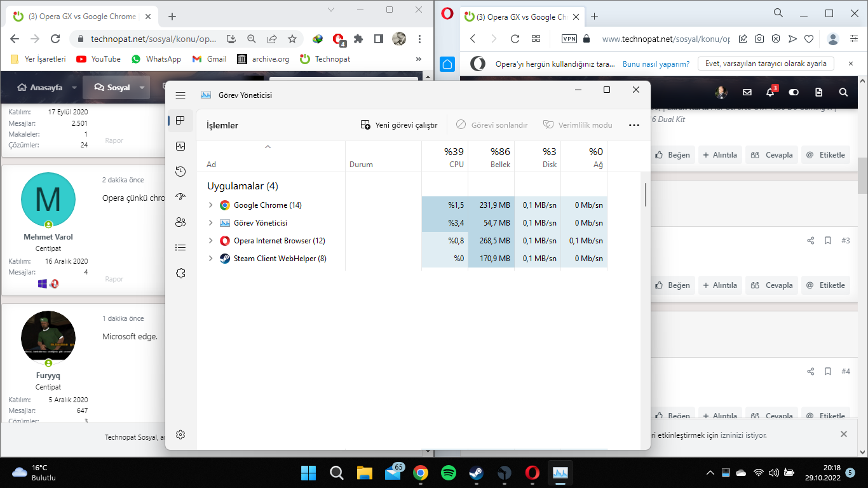Expand the Google Chrome (14) process group

tap(211, 205)
